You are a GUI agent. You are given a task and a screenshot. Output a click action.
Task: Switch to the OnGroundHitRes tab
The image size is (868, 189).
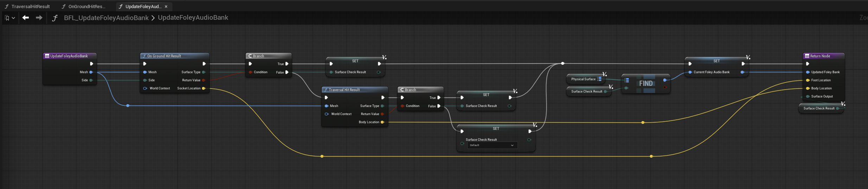[84, 6]
